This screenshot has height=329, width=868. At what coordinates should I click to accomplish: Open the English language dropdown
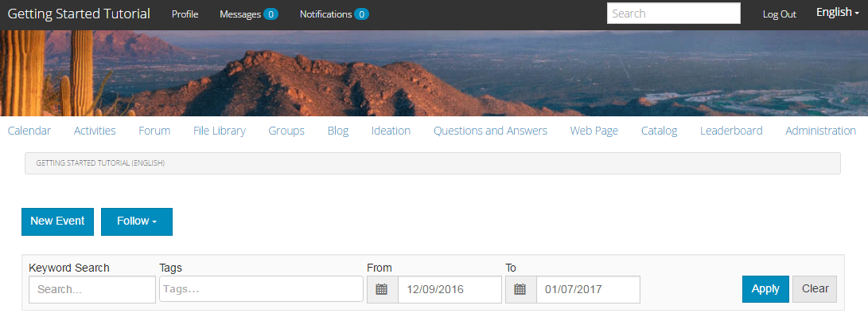pyautogui.click(x=838, y=13)
